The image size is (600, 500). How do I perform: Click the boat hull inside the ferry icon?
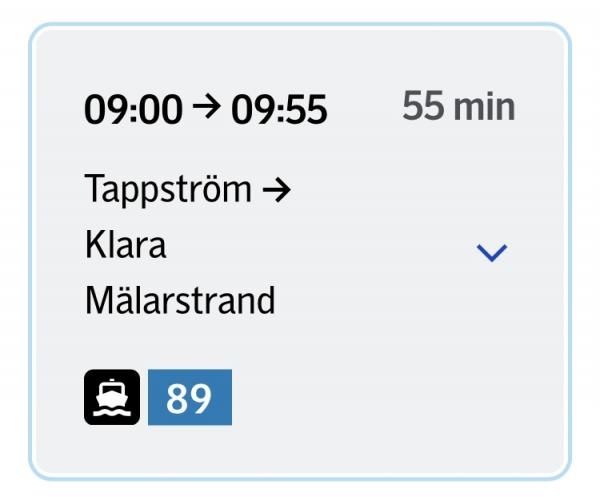click(112, 401)
